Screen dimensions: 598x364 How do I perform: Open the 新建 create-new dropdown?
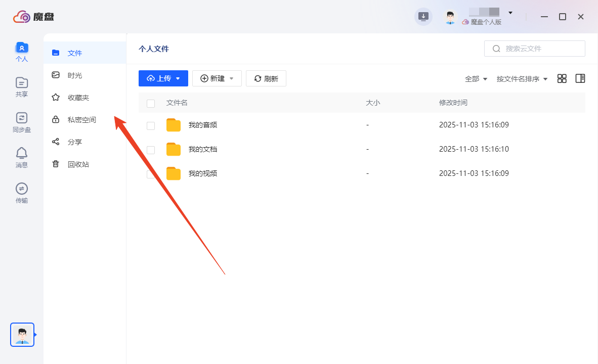pyautogui.click(x=217, y=78)
